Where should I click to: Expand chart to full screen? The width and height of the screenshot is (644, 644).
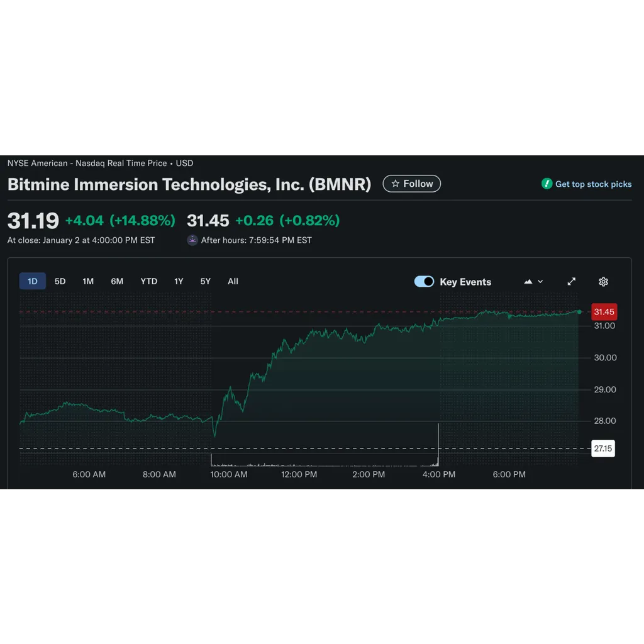(571, 281)
